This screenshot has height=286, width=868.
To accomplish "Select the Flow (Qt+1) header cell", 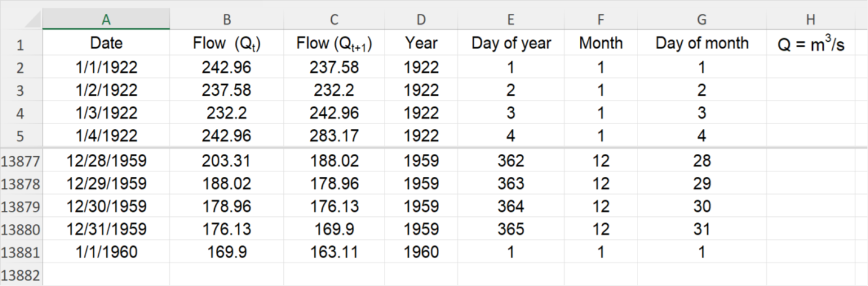I will (334, 44).
